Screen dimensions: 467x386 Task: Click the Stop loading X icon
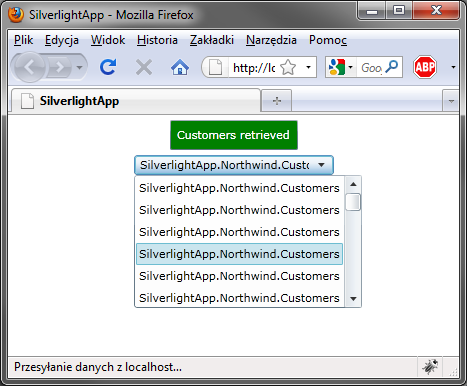pyautogui.click(x=144, y=68)
